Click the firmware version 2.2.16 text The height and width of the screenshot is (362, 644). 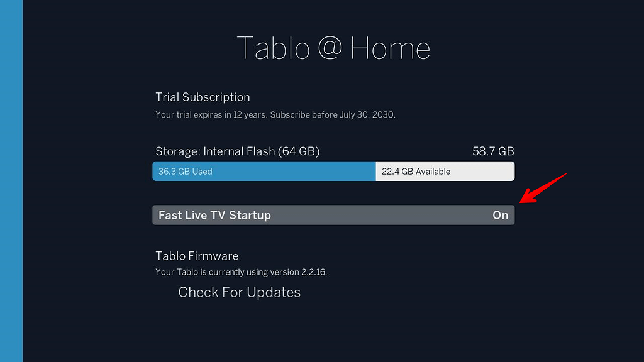click(241, 272)
